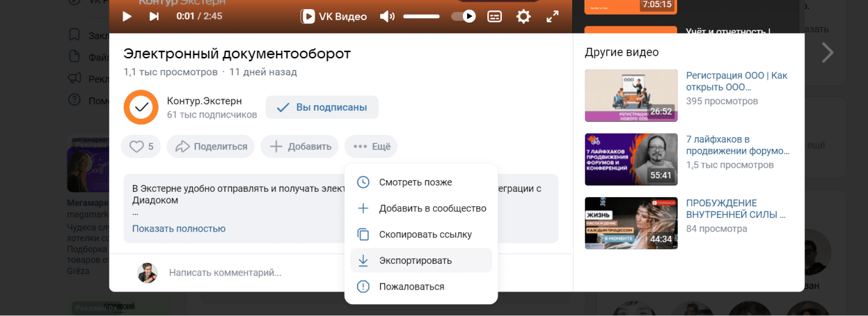Go to next item with right arrow
The width and height of the screenshot is (868, 316).
point(828,53)
